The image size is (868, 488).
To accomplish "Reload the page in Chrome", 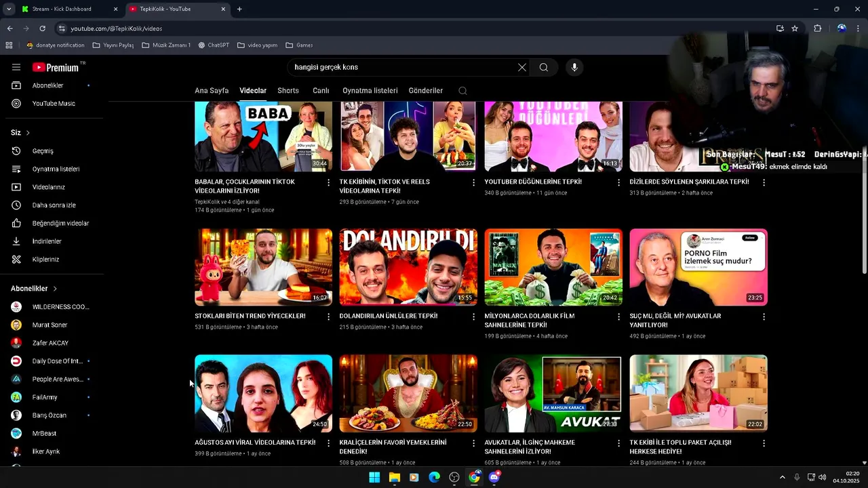I will tap(42, 28).
